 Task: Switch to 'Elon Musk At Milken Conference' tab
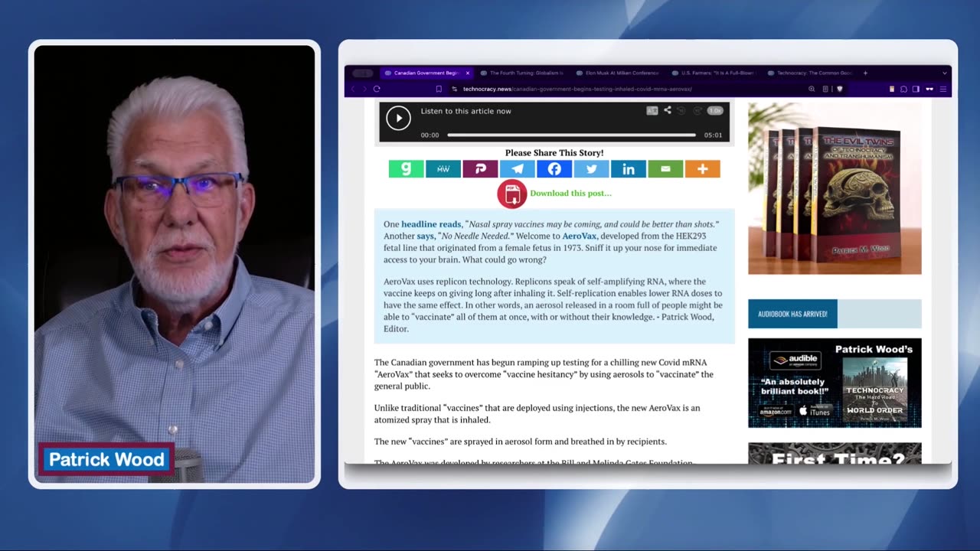click(617, 73)
